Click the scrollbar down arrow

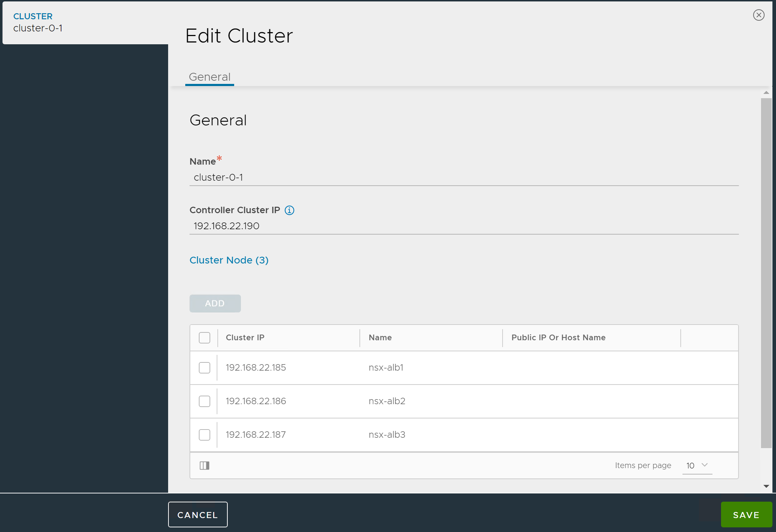[766, 486]
